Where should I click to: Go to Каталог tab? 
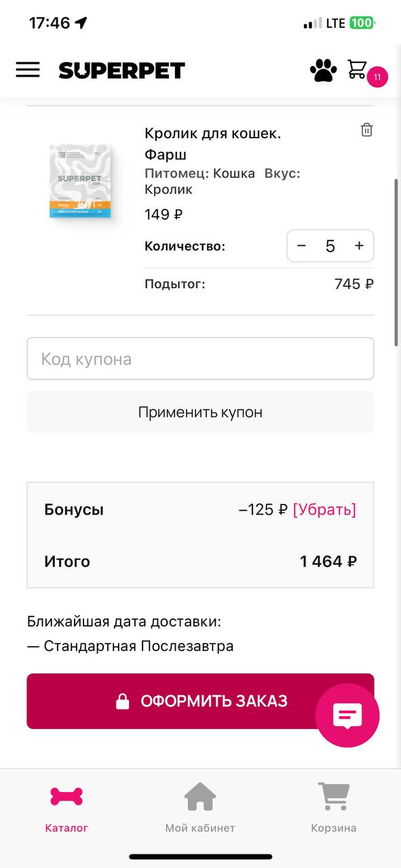pos(66,808)
